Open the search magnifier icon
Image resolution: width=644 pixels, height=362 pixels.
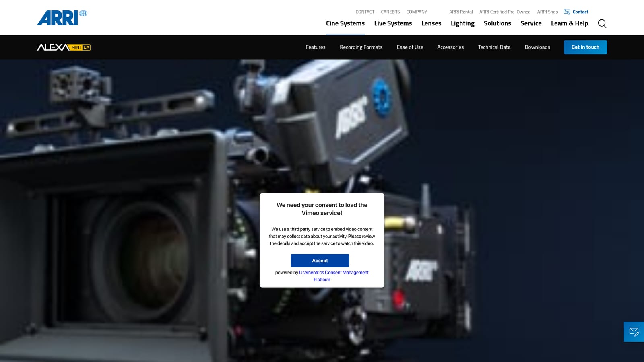point(602,23)
